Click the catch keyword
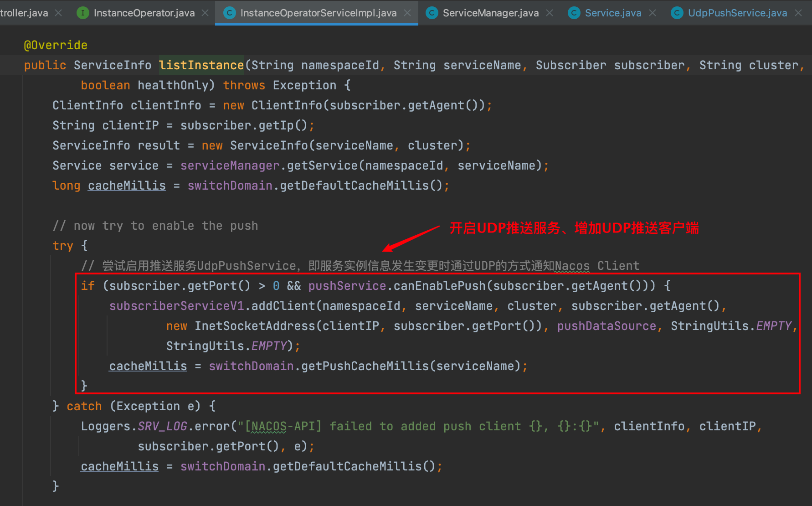 point(84,406)
